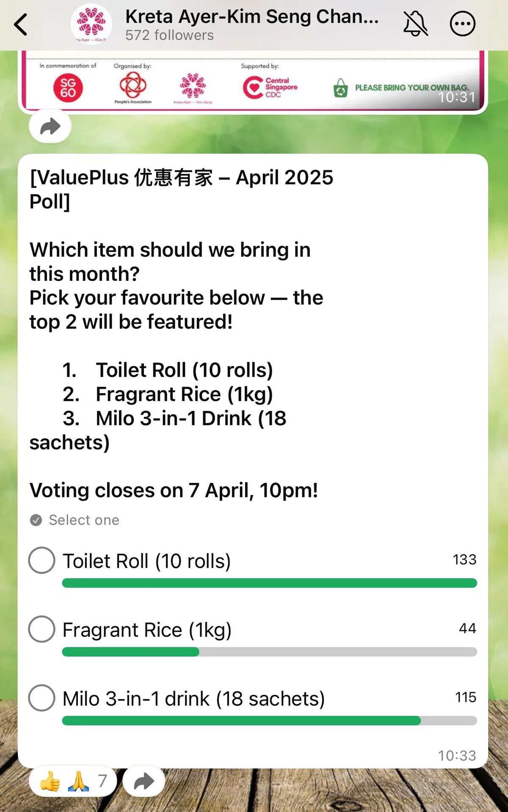The height and width of the screenshot is (812, 508).
Task: Tap the praying hands reaction emoji
Action: tap(78, 781)
